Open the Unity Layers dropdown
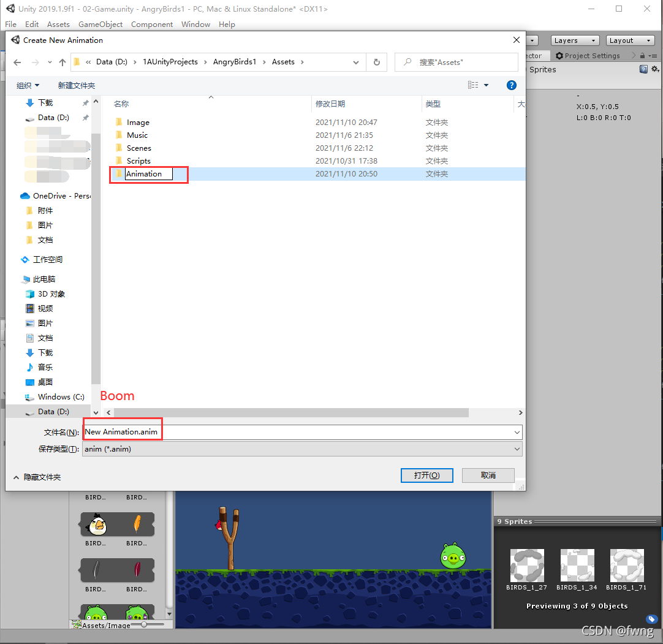 [575, 40]
